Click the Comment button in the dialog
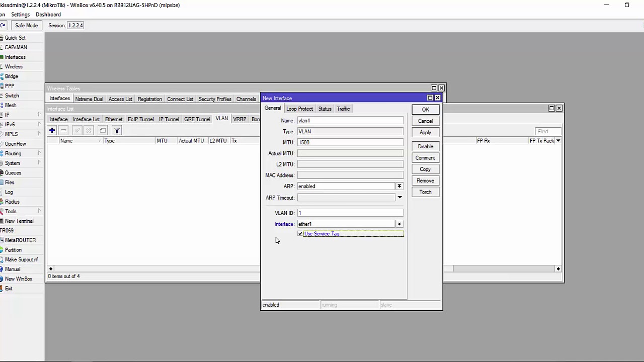644x362 pixels. pyautogui.click(x=425, y=158)
